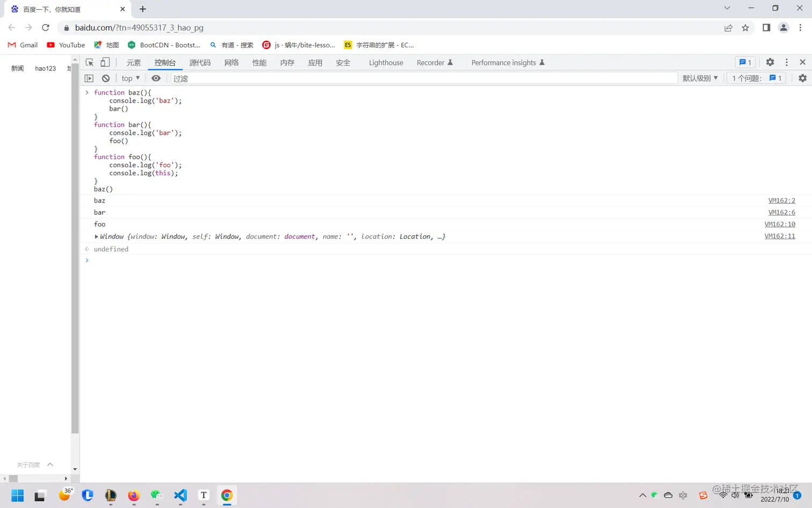Screen dimensions: 812x508
Task: Activate the inspect element picker icon
Action: click(x=90, y=62)
